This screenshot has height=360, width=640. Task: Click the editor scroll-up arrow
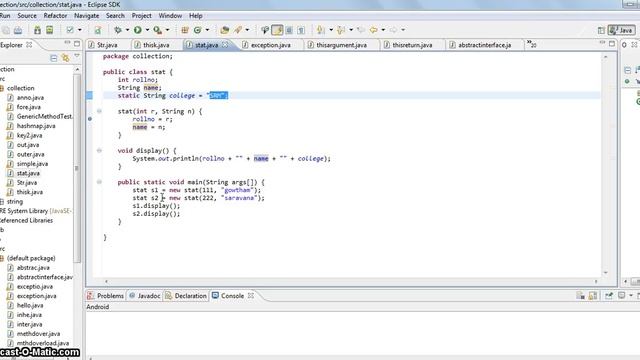click(x=606, y=57)
